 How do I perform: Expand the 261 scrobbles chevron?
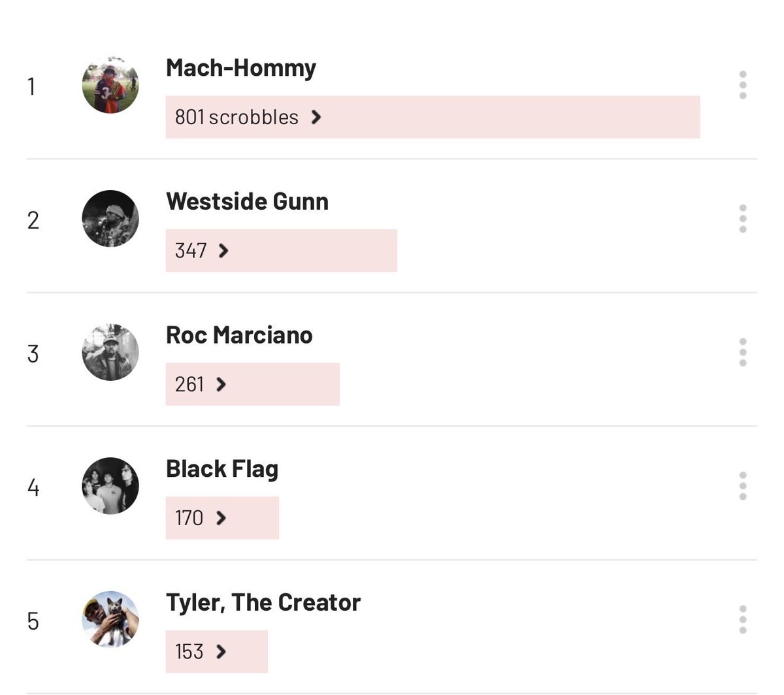pos(221,384)
